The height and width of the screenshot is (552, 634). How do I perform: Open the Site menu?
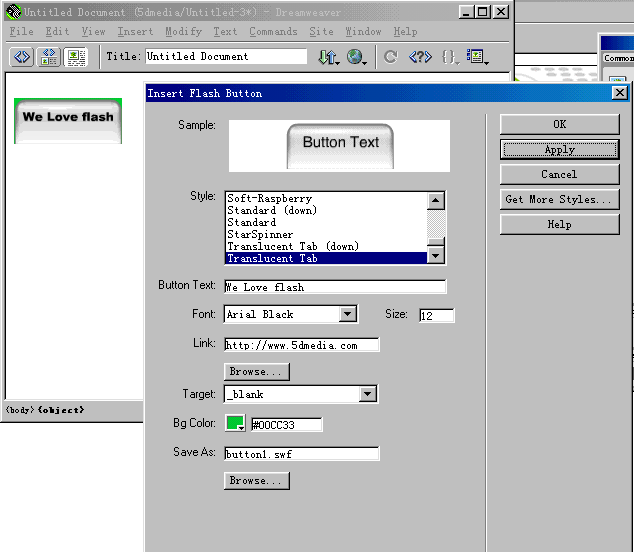tap(321, 32)
